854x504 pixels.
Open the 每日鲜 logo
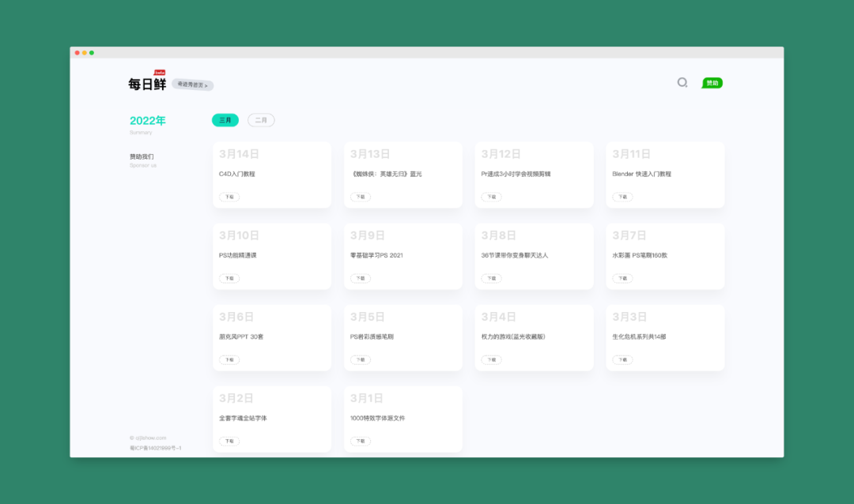(147, 84)
